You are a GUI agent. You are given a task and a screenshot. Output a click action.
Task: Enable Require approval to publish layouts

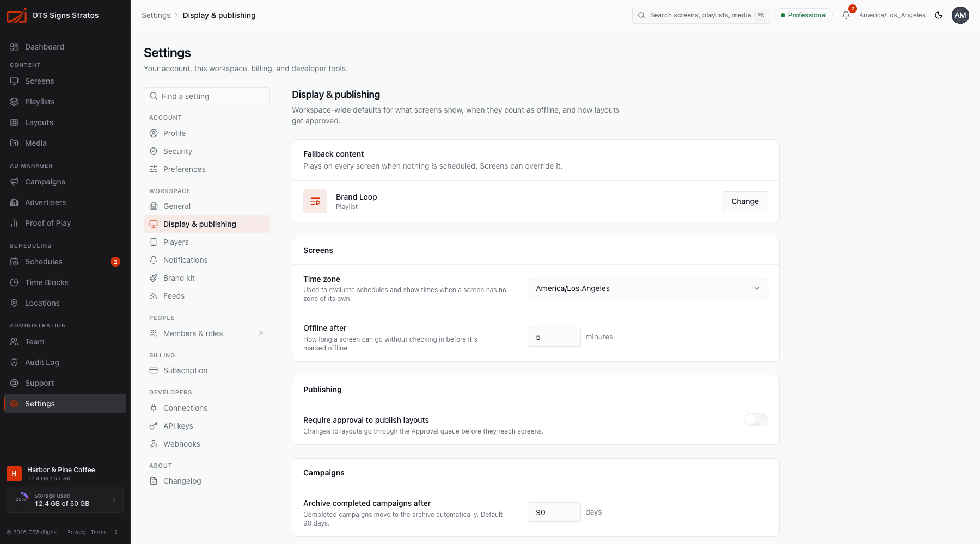756,419
